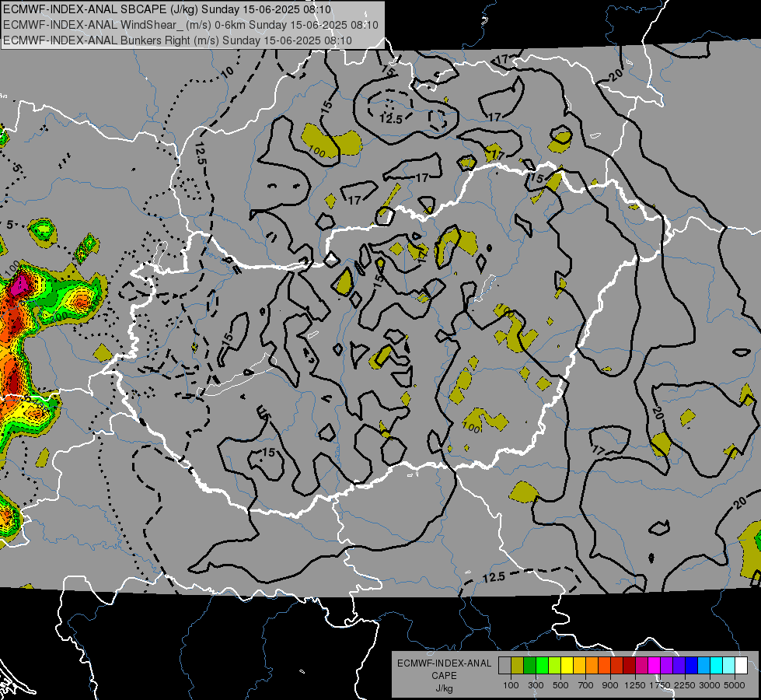Click the SBCAPE (J/kg) header line
761x700 pixels.
(x=167, y=9)
